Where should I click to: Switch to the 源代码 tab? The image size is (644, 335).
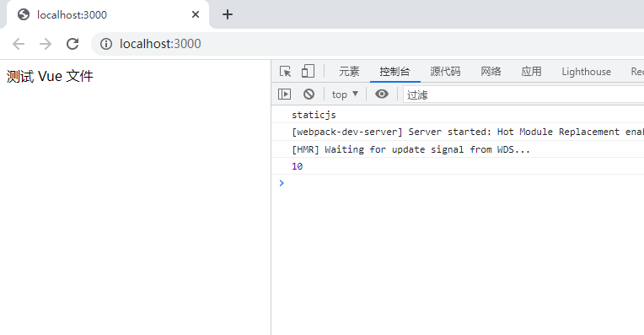tap(445, 72)
